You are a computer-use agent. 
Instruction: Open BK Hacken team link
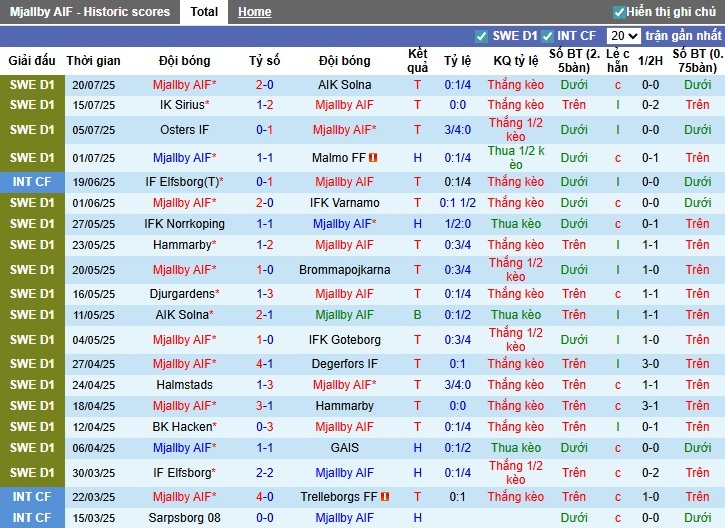click(184, 427)
